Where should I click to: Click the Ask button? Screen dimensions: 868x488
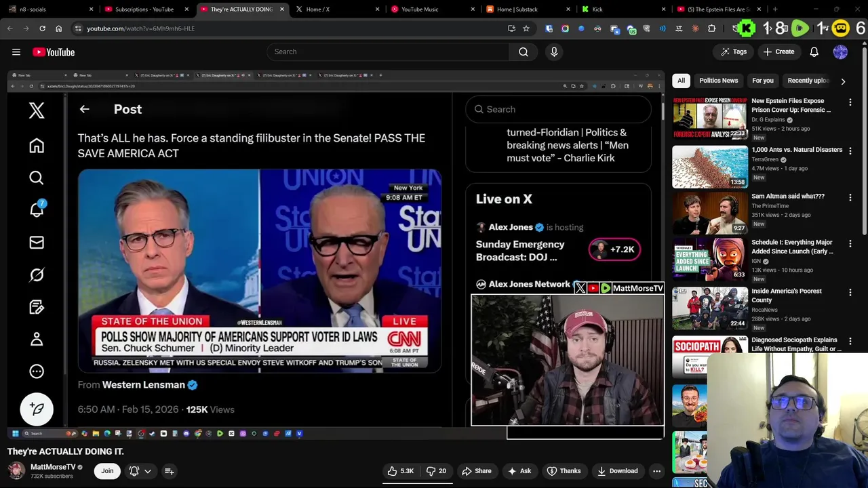click(x=520, y=471)
